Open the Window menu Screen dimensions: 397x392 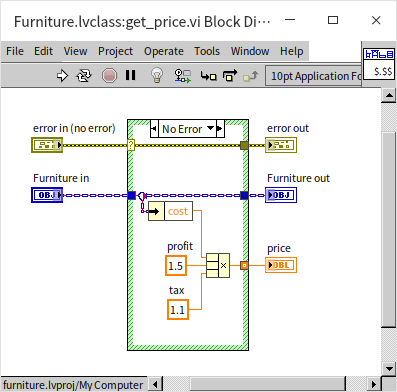pos(250,51)
